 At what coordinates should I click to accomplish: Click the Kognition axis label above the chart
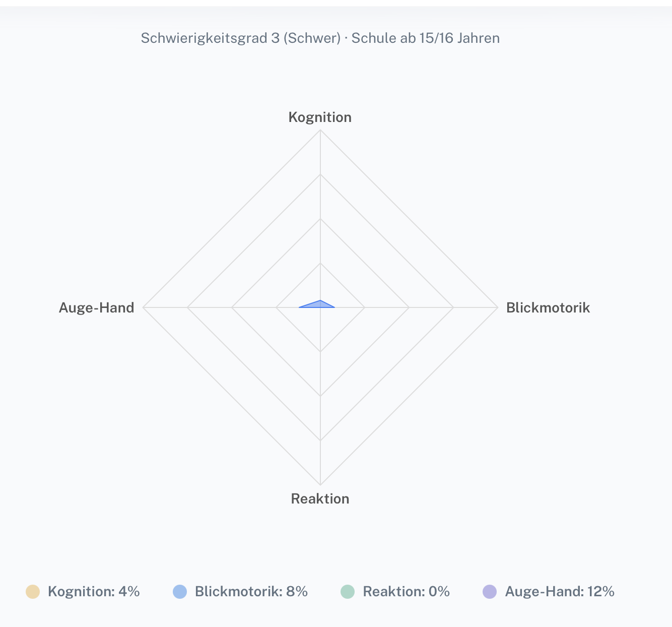pos(320,117)
